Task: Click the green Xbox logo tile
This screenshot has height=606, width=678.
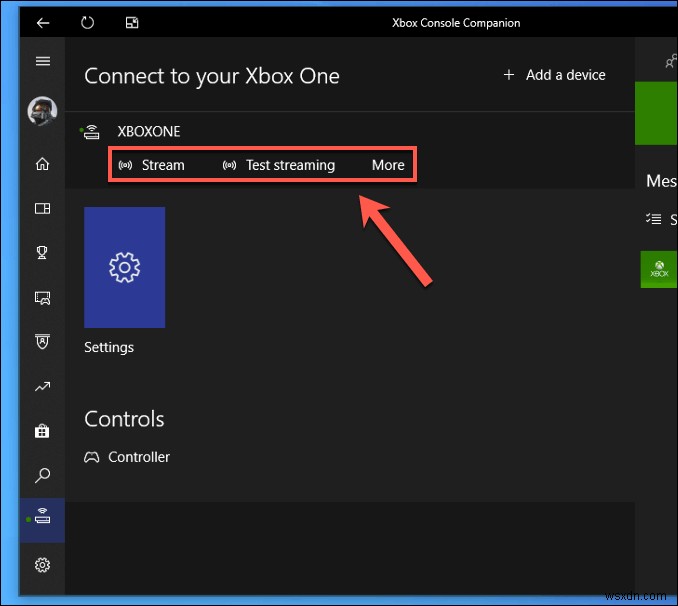Action: (x=659, y=269)
